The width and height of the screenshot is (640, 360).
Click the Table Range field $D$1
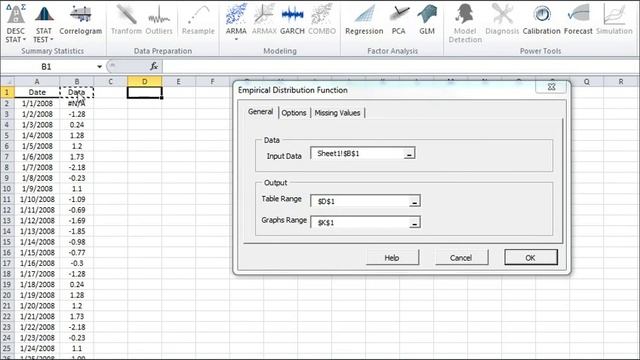coord(360,201)
